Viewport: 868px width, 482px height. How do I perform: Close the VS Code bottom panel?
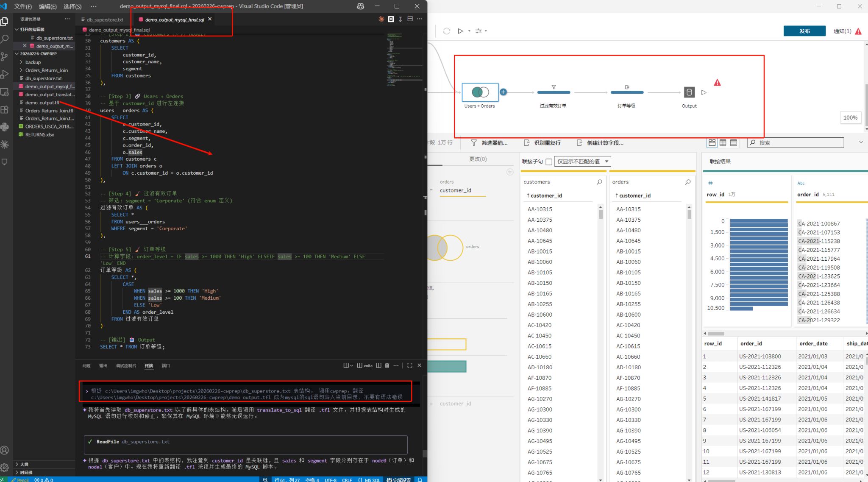click(420, 365)
